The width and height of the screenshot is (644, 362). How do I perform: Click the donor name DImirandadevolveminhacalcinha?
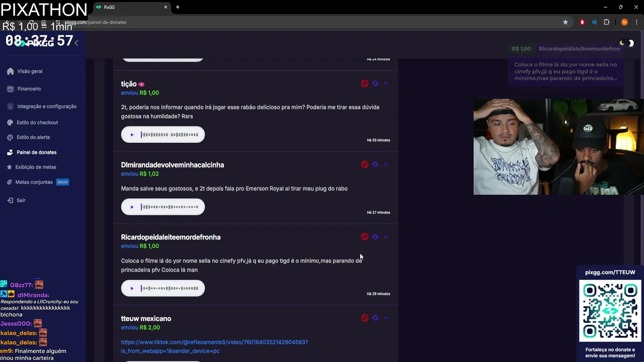[173, 165]
